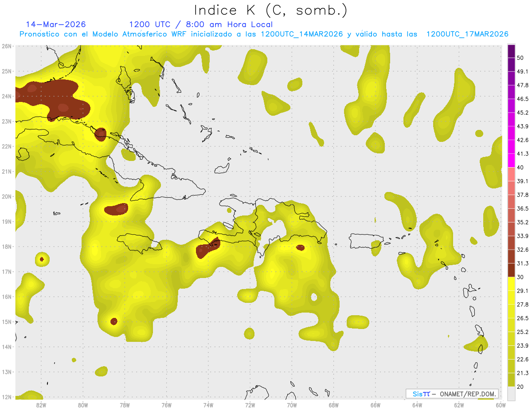This screenshot has height=411, width=532.
Task: Click the colorbar value '42.6'
Action: click(x=523, y=140)
